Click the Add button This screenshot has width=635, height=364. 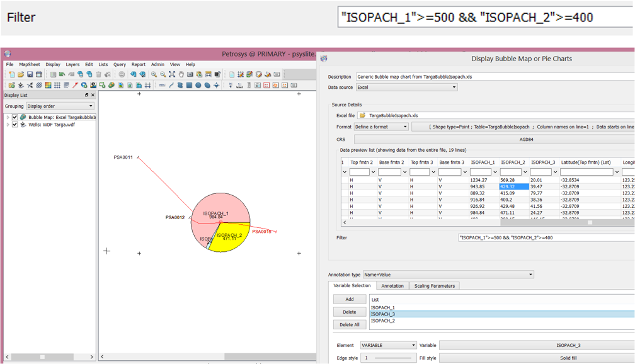(349, 299)
